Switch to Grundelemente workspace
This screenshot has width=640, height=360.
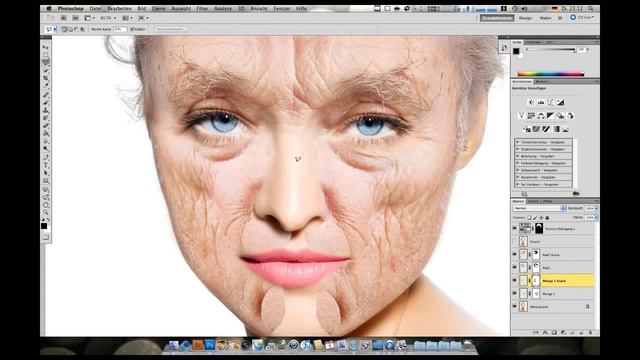497,18
